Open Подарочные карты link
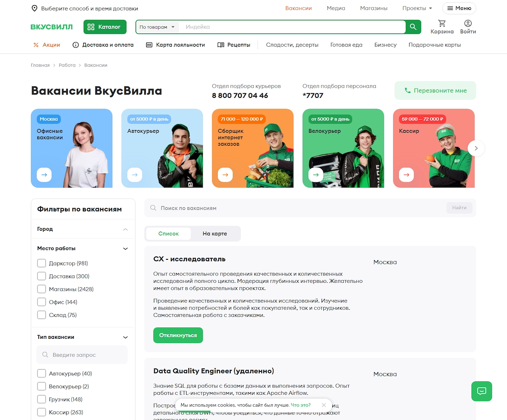The width and height of the screenshot is (507, 420). click(x=435, y=45)
